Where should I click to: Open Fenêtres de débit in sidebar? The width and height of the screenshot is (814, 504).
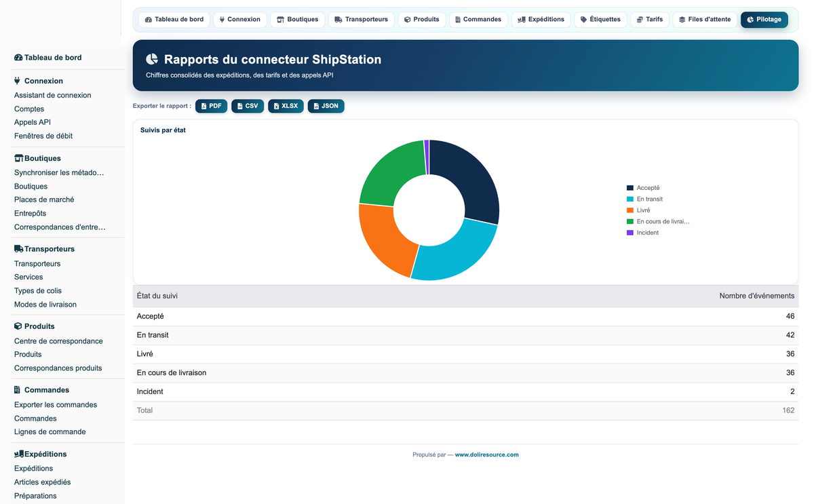[x=43, y=136]
